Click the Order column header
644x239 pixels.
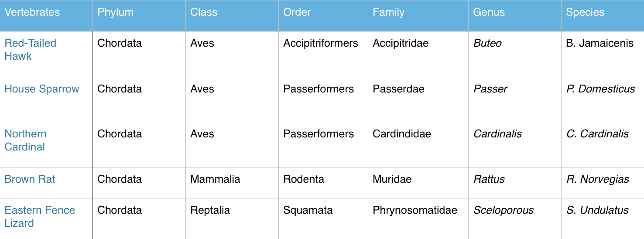297,12
